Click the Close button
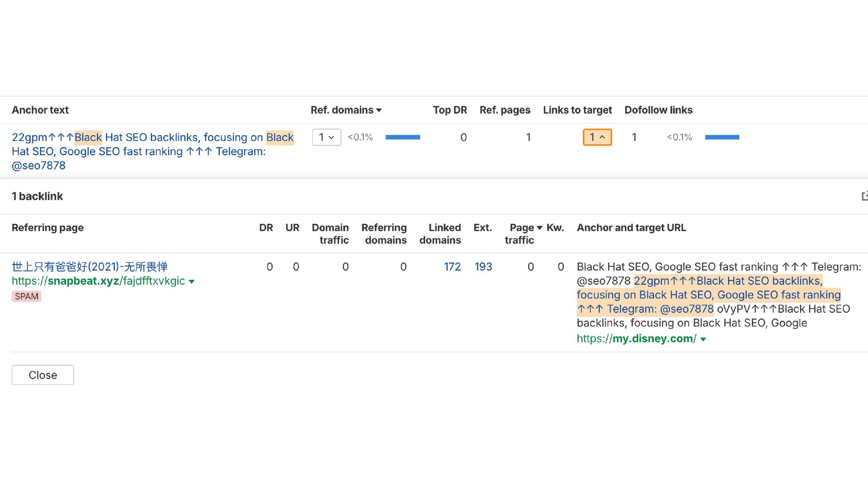This screenshot has height=488, width=868. click(x=43, y=375)
